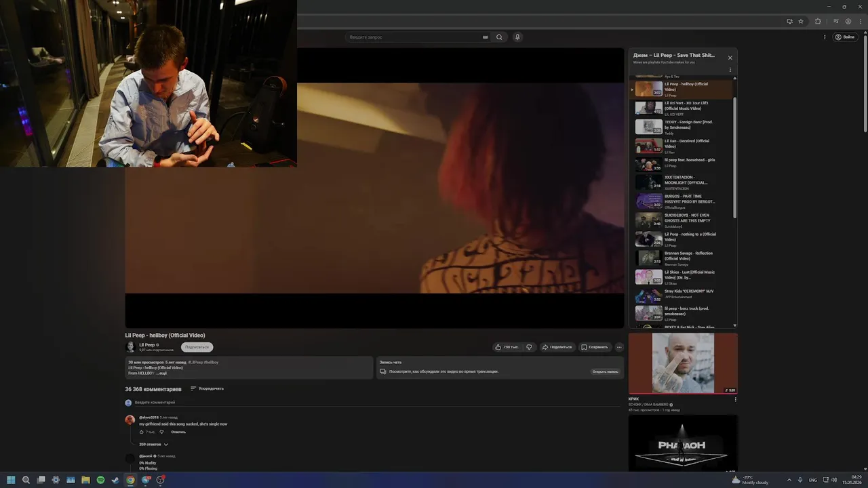Click the playlist panel scrollbar
Screen dimensions: 868x488
pyautogui.click(x=735, y=156)
